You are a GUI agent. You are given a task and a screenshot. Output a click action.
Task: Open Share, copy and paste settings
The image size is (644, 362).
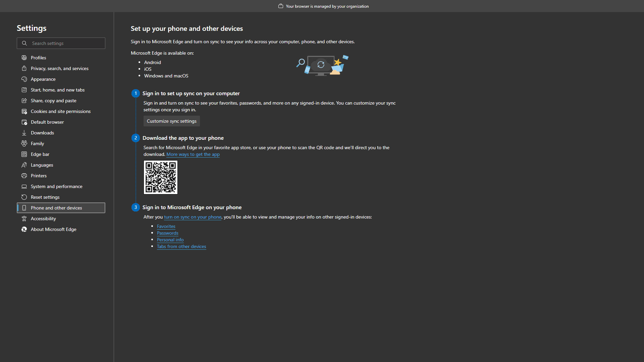(x=61, y=101)
